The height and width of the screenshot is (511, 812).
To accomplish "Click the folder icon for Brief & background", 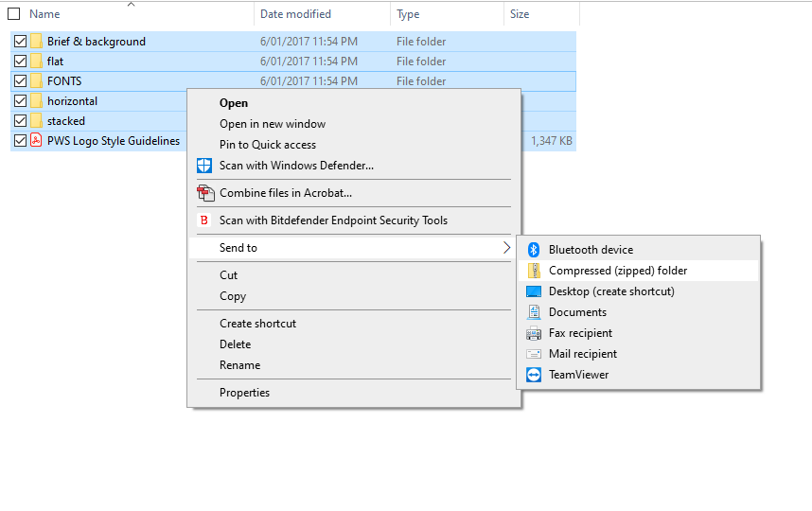I will click(x=36, y=41).
